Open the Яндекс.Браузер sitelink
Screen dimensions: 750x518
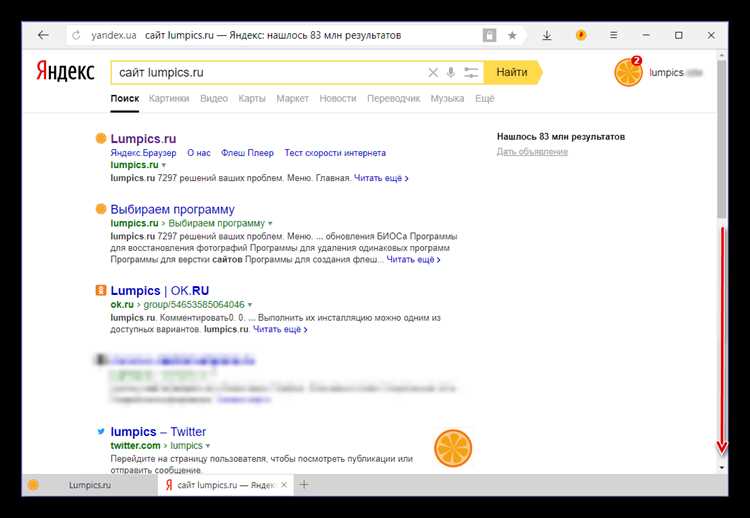click(143, 153)
